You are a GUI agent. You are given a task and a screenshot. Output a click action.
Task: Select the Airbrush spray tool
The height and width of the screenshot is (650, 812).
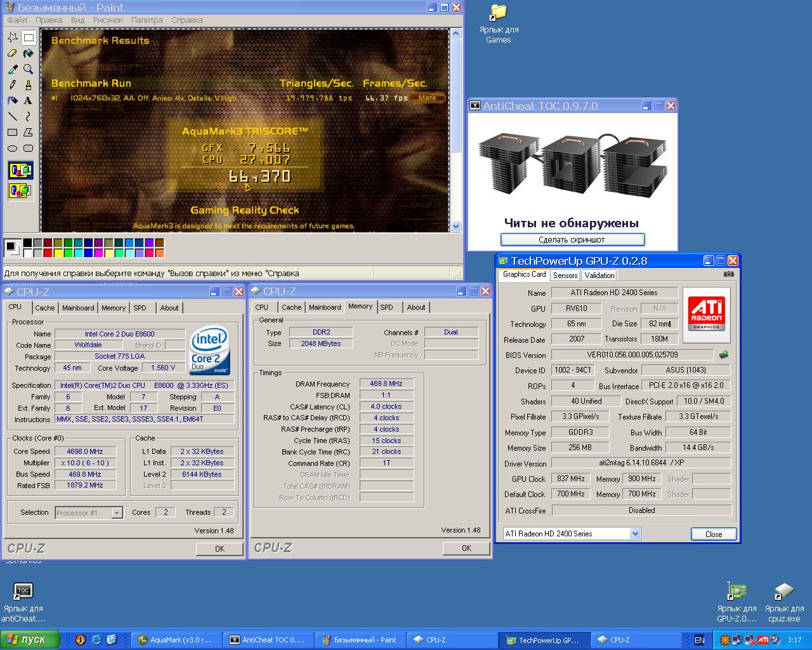(12, 101)
